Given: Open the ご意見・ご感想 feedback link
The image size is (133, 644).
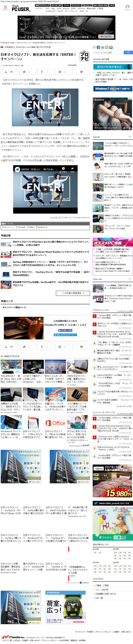Looking at the screenshot, I should pos(102,585).
